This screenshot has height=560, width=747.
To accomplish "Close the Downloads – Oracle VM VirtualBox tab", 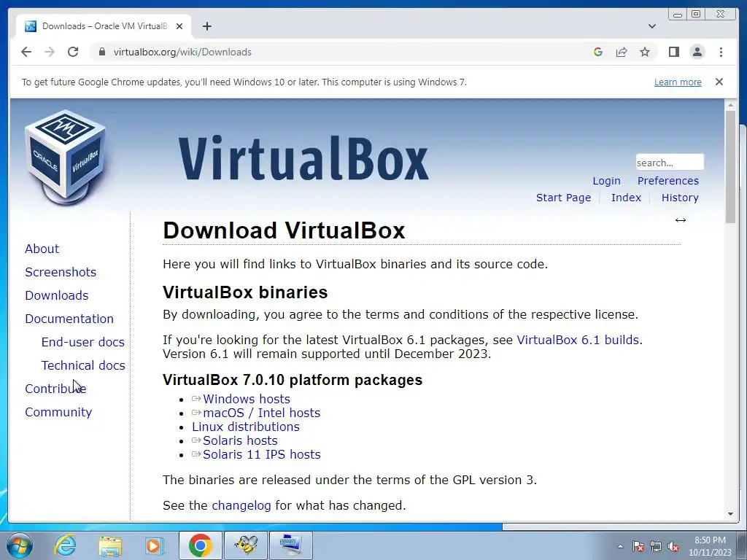I will 179,26.
